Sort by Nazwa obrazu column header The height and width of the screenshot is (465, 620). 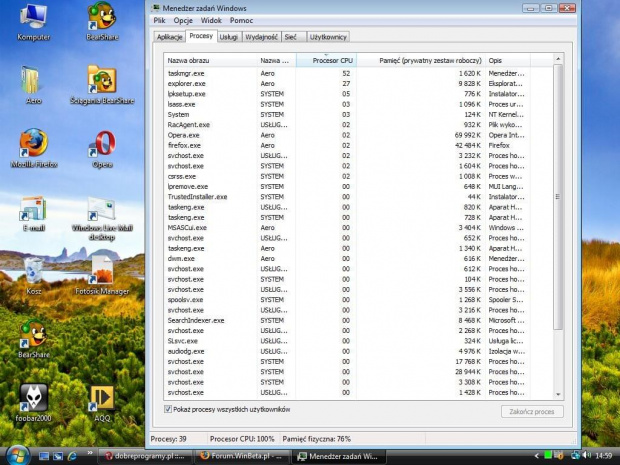coord(210,60)
